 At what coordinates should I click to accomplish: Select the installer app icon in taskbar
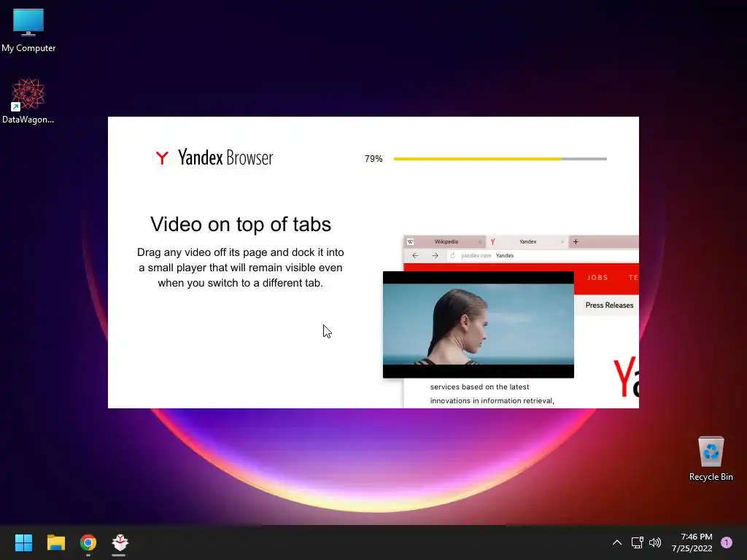point(120,542)
